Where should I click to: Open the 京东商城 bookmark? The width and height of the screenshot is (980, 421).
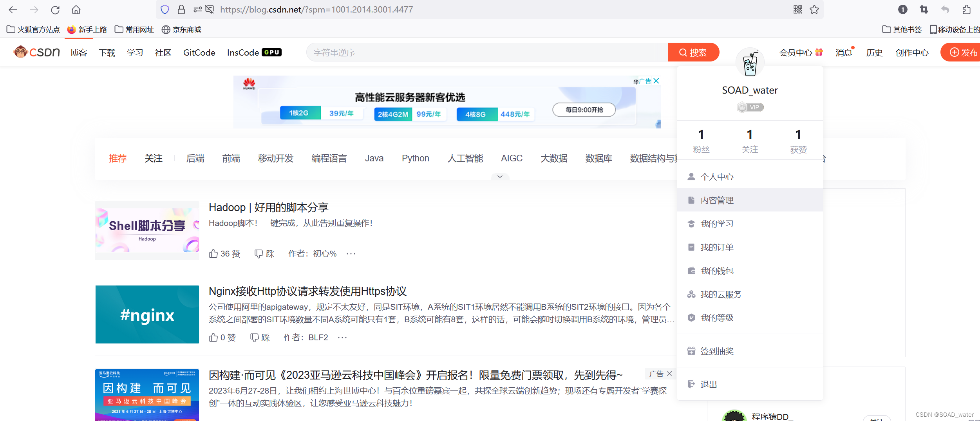[x=181, y=29]
